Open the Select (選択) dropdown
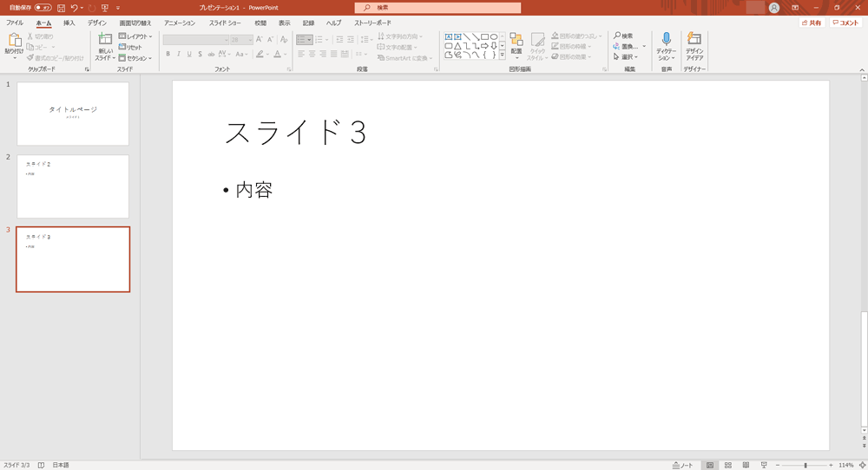The width and height of the screenshot is (868, 470). (626, 57)
